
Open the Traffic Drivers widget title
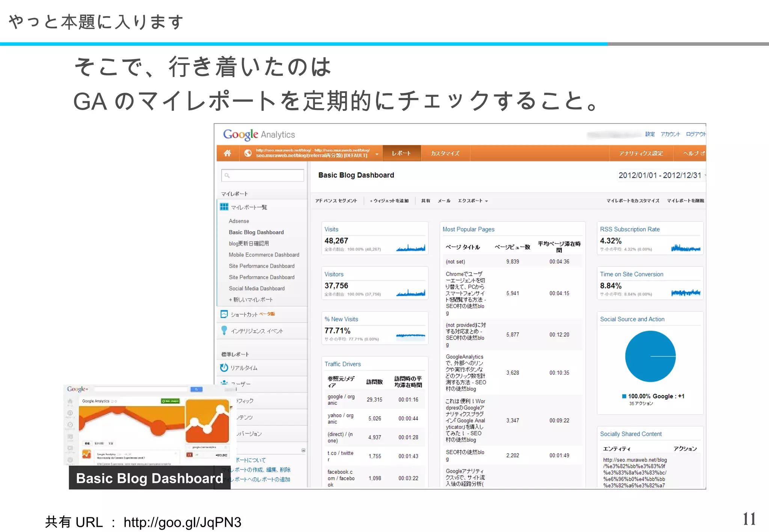[342, 364]
